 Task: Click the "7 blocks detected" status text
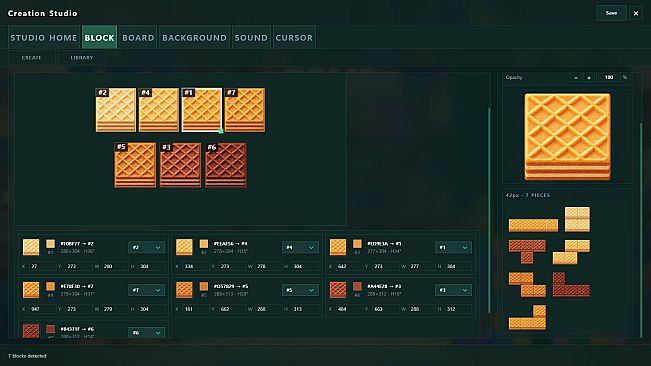point(27,356)
